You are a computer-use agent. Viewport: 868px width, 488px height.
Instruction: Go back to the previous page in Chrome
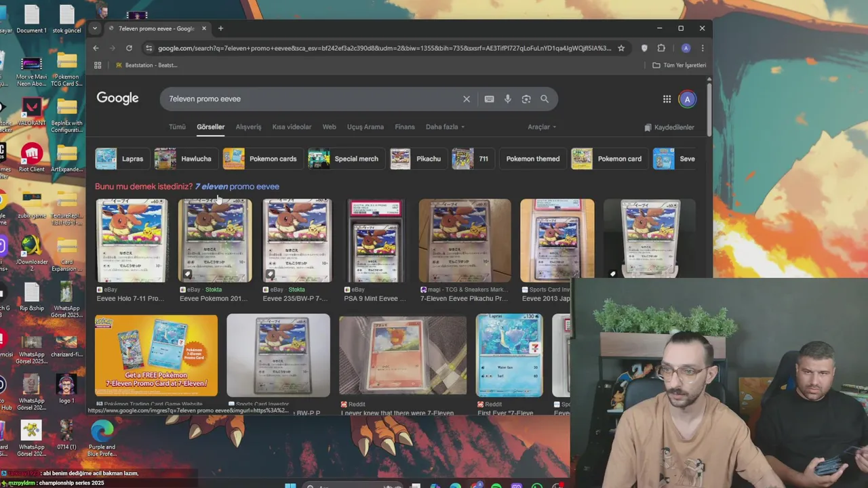coord(96,48)
